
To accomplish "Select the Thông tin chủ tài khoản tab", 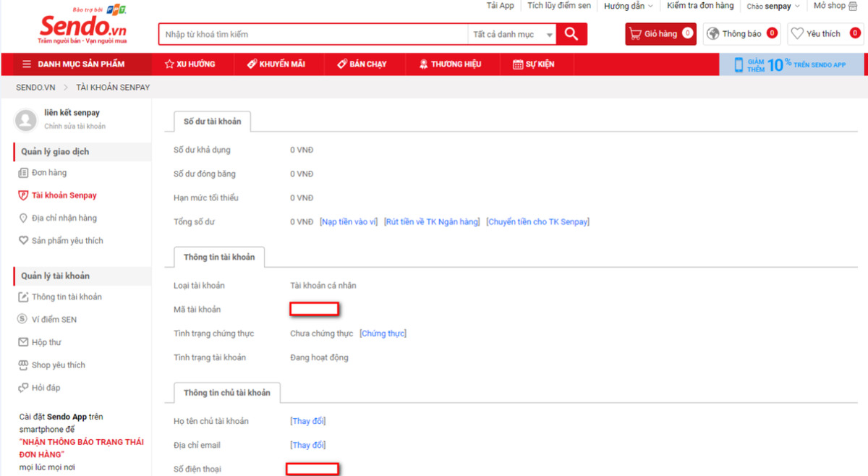I will click(x=227, y=392).
